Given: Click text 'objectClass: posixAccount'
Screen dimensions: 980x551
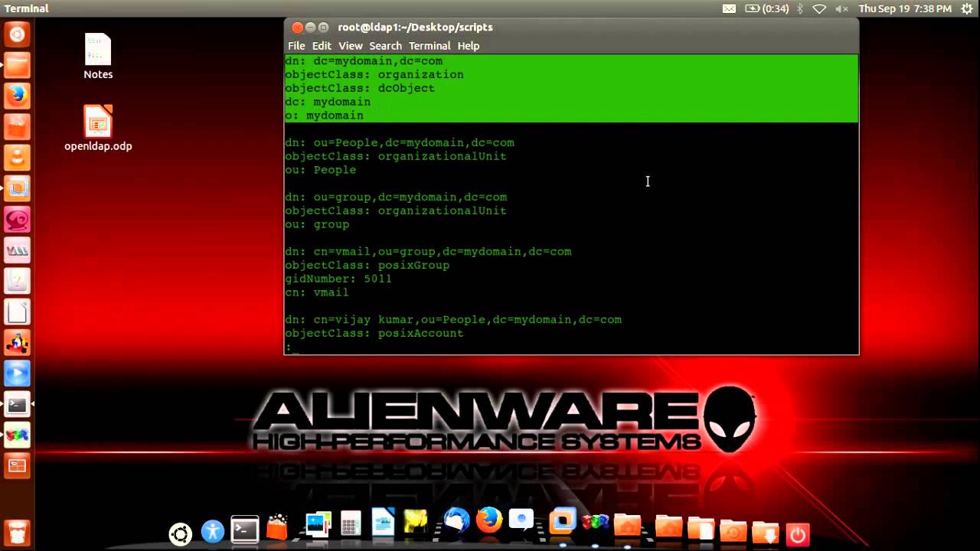Looking at the screenshot, I should point(374,334).
